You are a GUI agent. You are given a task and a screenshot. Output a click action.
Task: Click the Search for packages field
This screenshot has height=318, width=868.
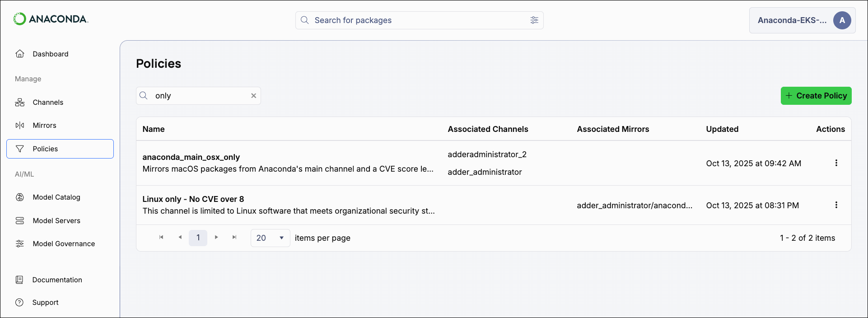pos(420,20)
